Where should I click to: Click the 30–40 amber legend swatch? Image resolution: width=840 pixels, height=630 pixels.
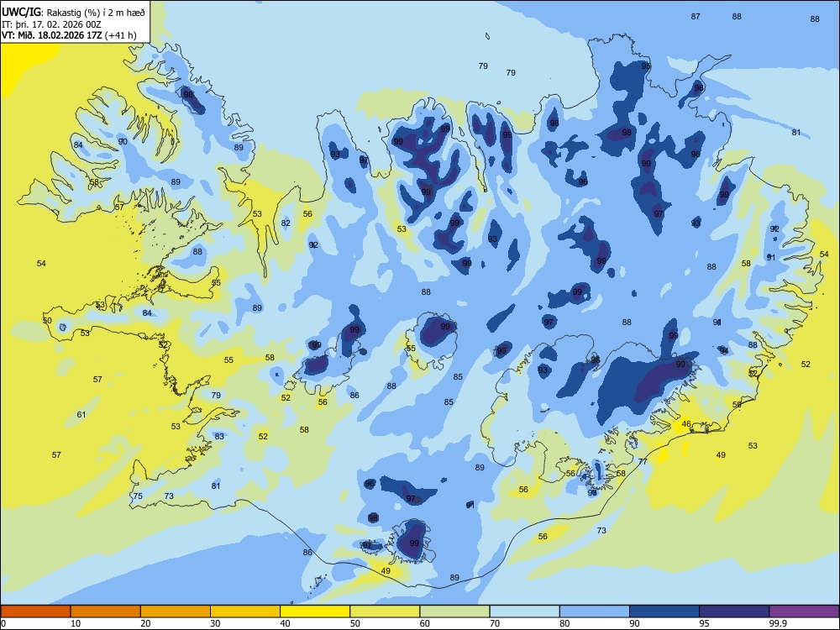tap(245, 612)
